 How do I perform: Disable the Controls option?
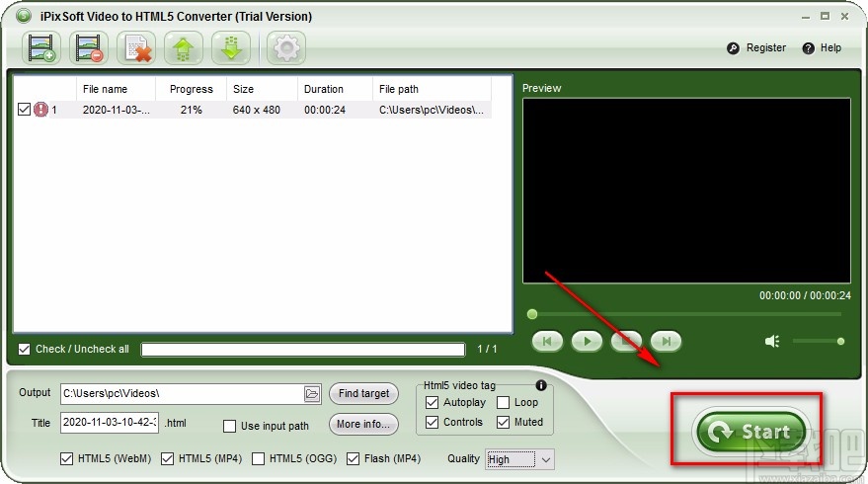pos(432,422)
